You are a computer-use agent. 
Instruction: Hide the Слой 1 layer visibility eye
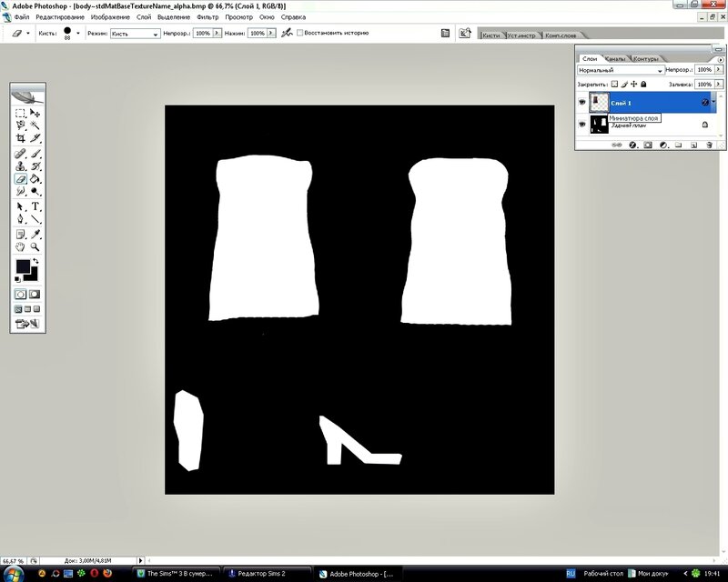click(582, 104)
